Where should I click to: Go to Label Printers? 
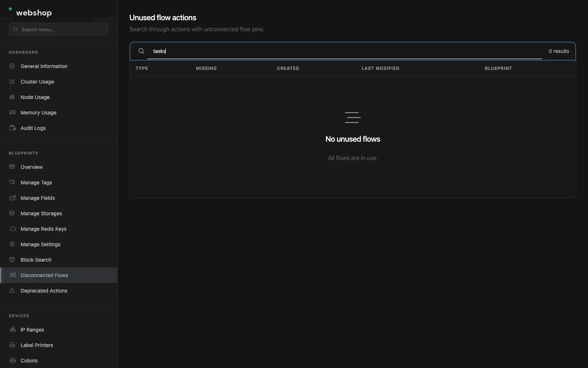(59, 345)
